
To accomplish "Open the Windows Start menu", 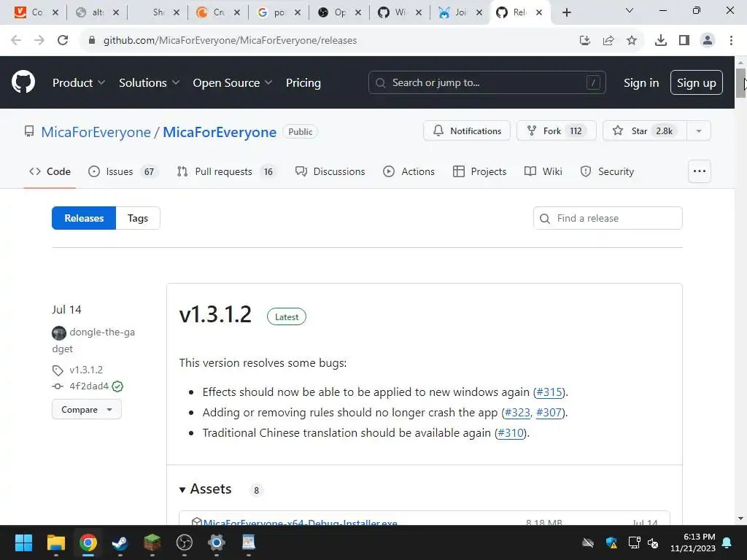I will pos(23,542).
